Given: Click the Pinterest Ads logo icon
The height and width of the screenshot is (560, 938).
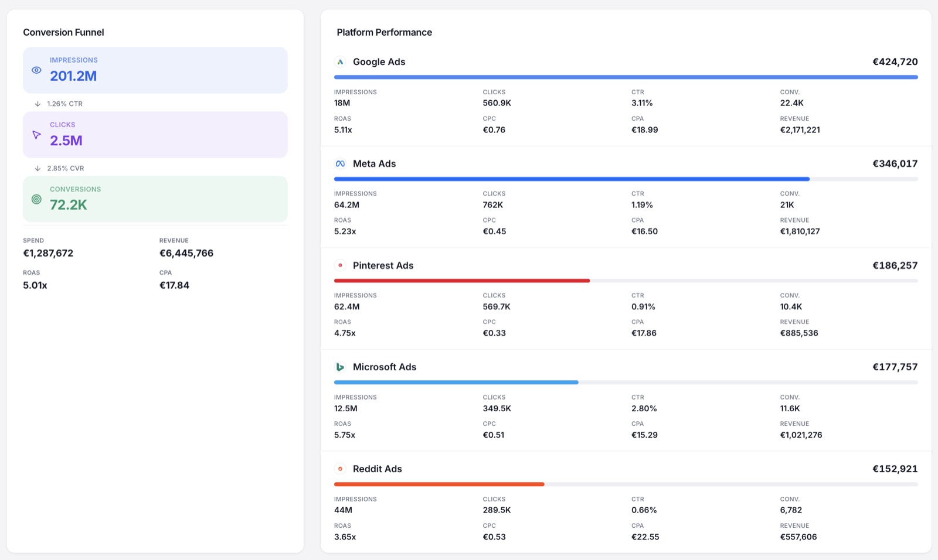Looking at the screenshot, I should pos(340,265).
